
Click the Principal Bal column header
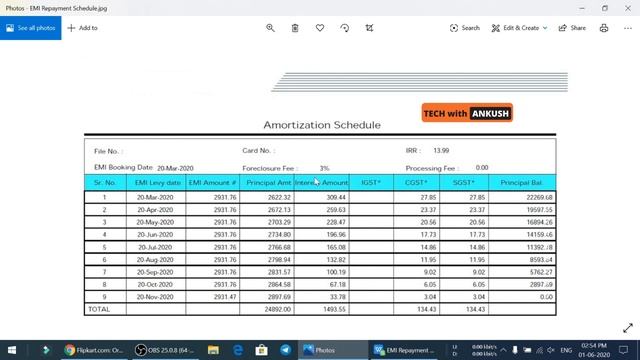click(521, 183)
